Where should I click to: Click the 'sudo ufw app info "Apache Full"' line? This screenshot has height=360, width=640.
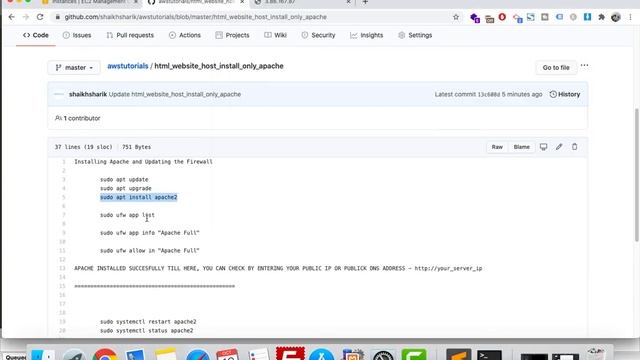click(150, 233)
